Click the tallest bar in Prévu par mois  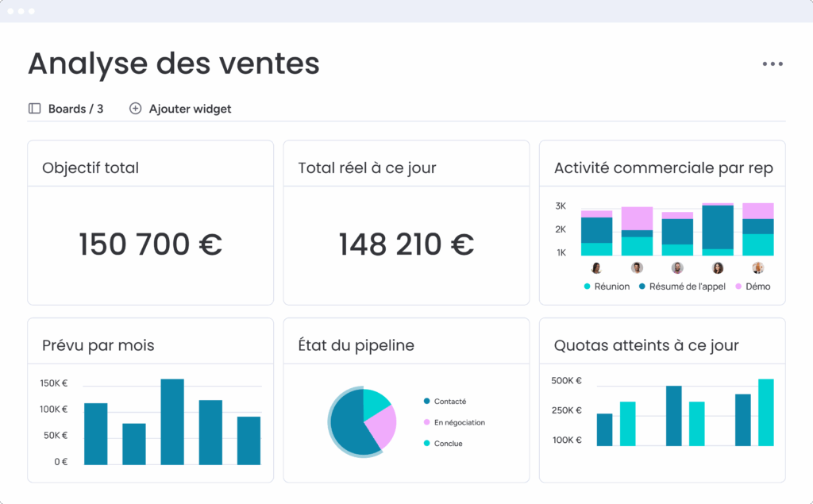(x=172, y=421)
